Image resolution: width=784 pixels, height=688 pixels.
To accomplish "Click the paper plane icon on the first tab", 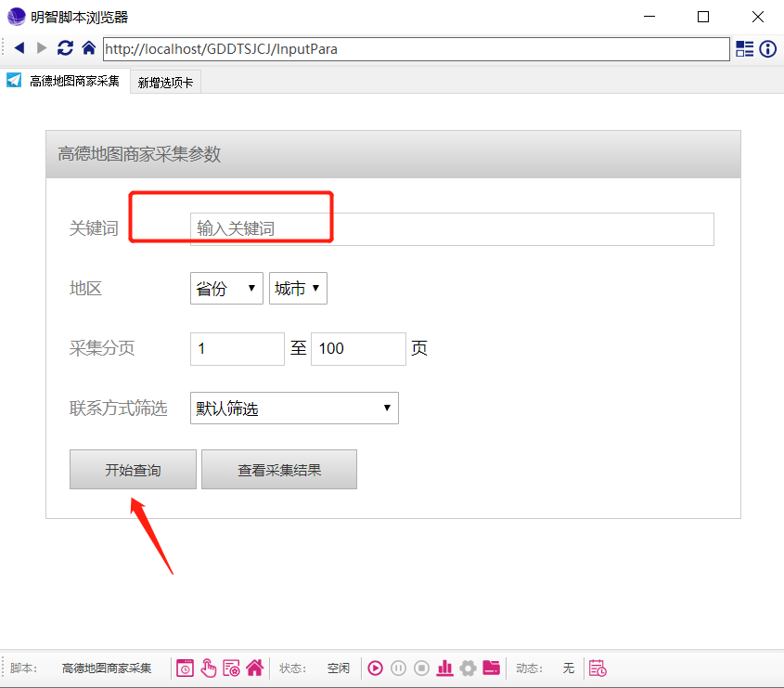I will tap(14, 80).
